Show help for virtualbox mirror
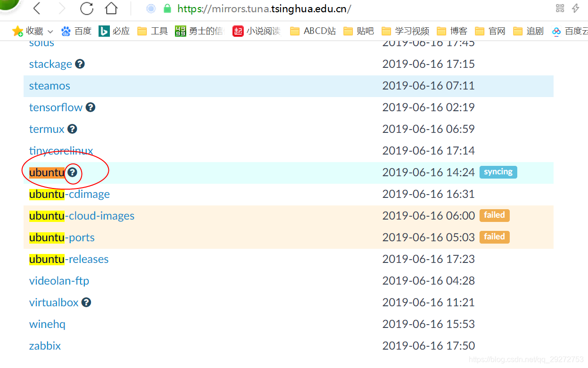This screenshot has width=588, height=368. pos(86,303)
